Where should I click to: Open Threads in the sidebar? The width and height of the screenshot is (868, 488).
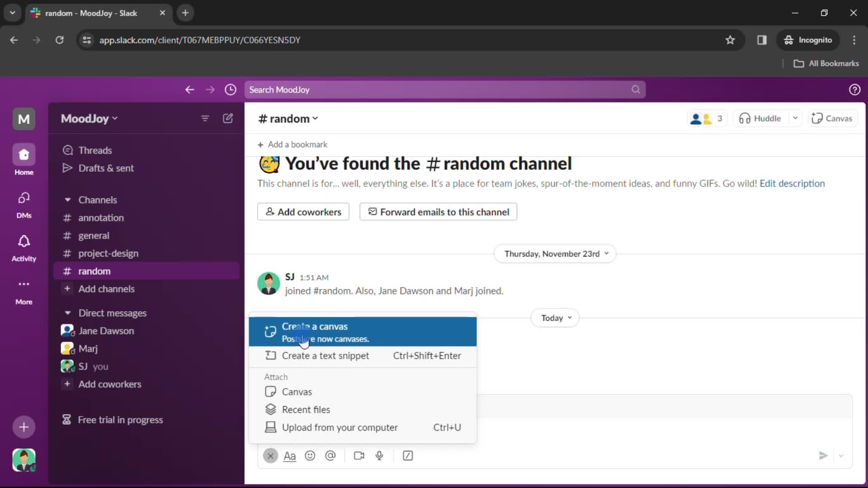click(146, 150)
